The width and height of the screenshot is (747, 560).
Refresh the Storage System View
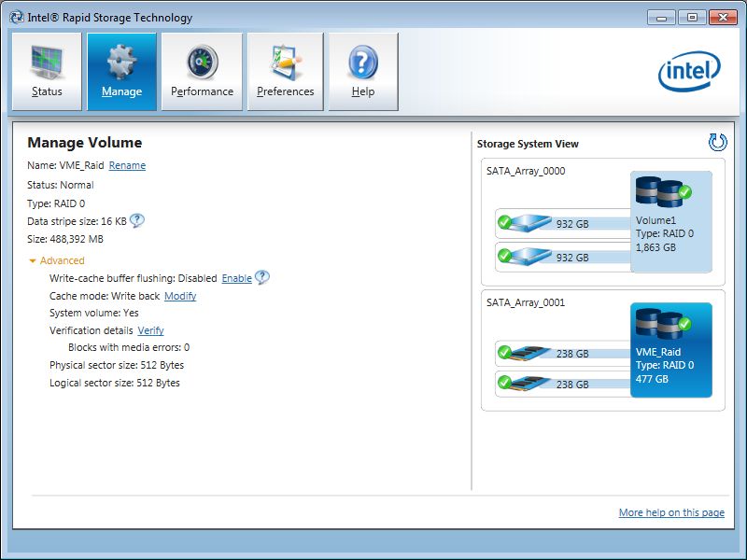point(717,142)
